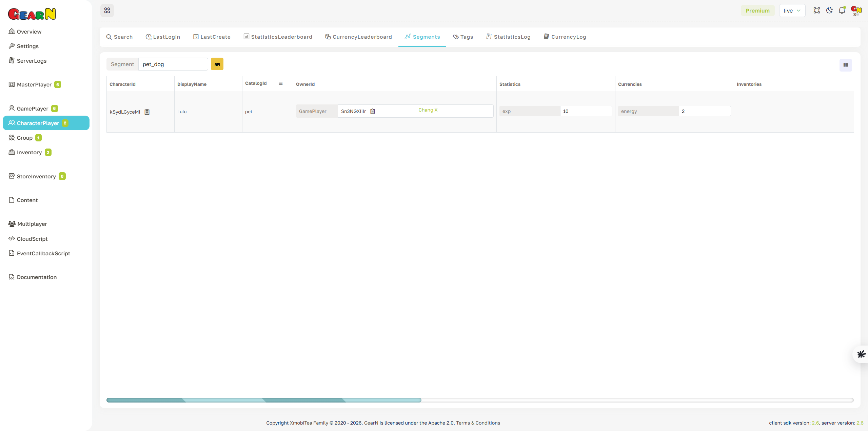Click the notification bell icon
The height and width of the screenshot is (431, 868).
[x=842, y=11]
